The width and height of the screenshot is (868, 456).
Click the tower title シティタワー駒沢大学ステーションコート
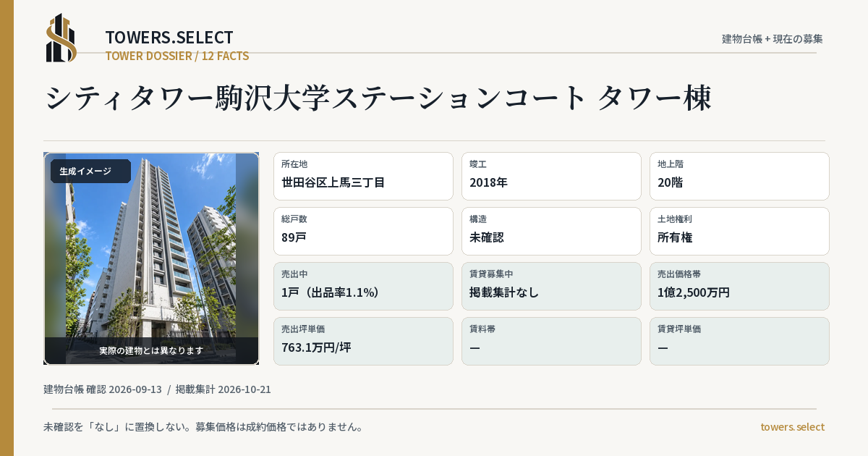(378, 98)
